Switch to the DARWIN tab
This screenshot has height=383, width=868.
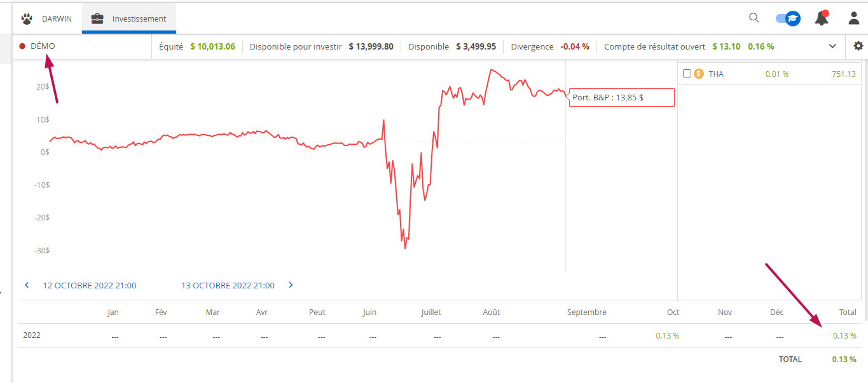(57, 18)
